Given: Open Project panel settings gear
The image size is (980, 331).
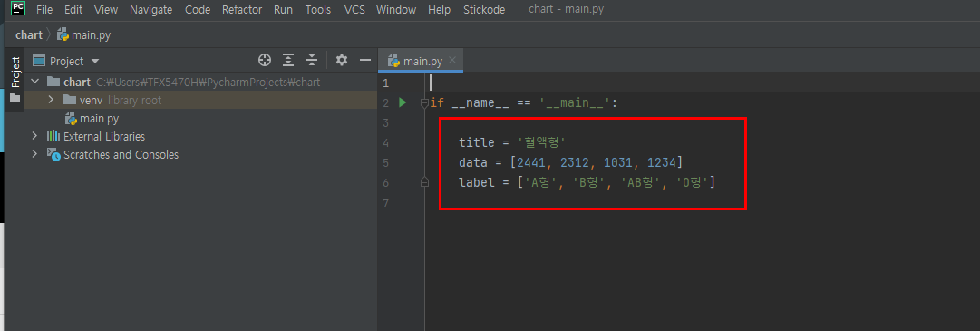Looking at the screenshot, I should pyautogui.click(x=341, y=60).
